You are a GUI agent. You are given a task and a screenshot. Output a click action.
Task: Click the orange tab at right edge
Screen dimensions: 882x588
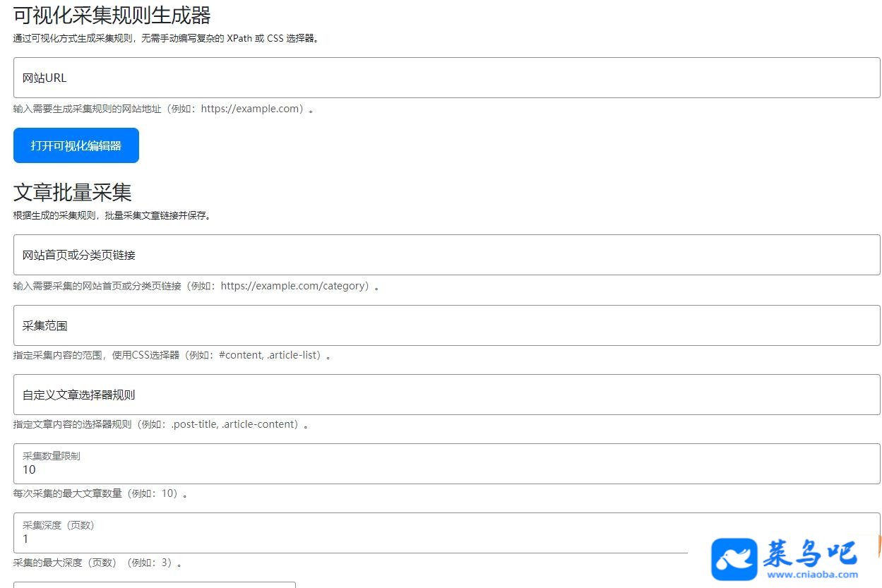(x=879, y=544)
